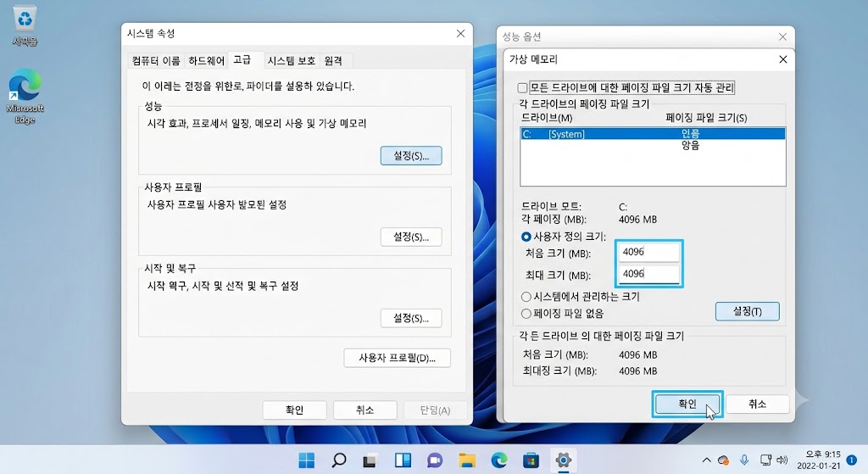Open the 원격 tab

(x=332, y=61)
